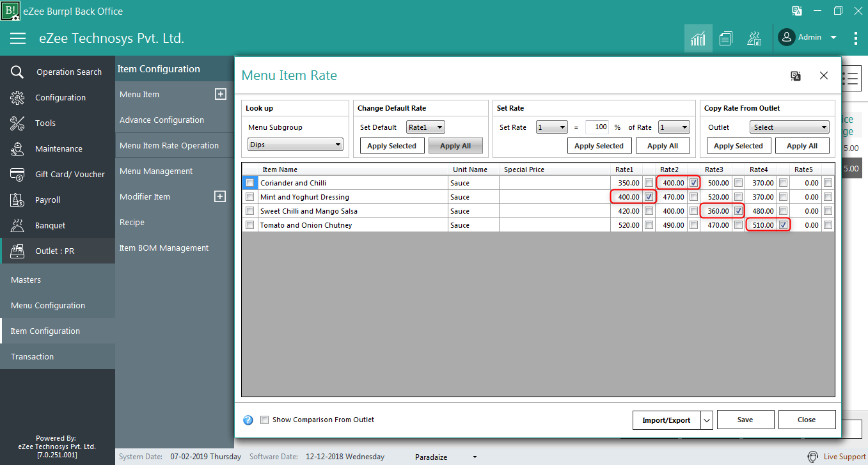This screenshot has width=868, height=465.
Task: Click the Live Support headset icon
Action: point(812,457)
